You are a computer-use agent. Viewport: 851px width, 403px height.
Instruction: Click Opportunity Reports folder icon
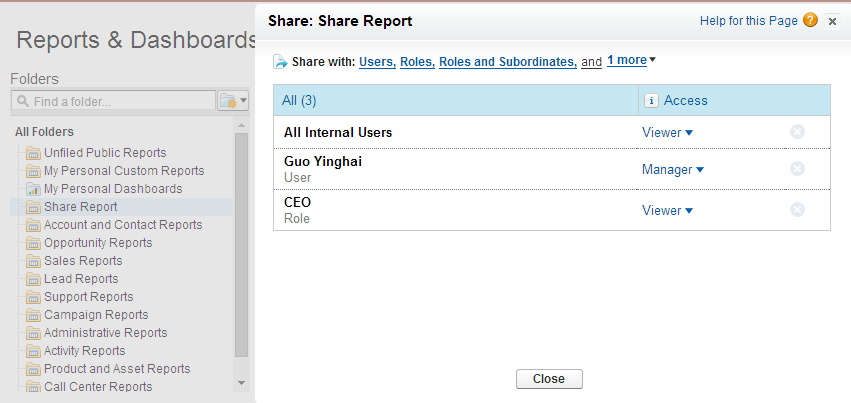pyautogui.click(x=34, y=242)
